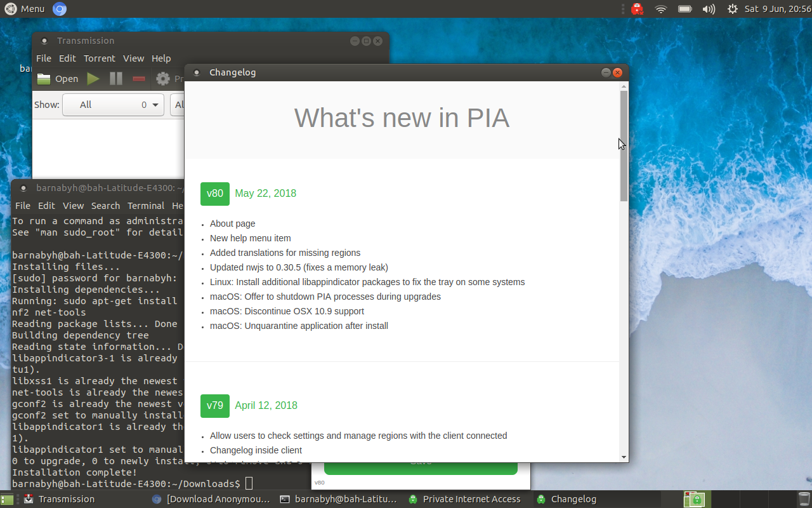
Task: Click the Open folder button in Transmission
Action: click(58, 79)
